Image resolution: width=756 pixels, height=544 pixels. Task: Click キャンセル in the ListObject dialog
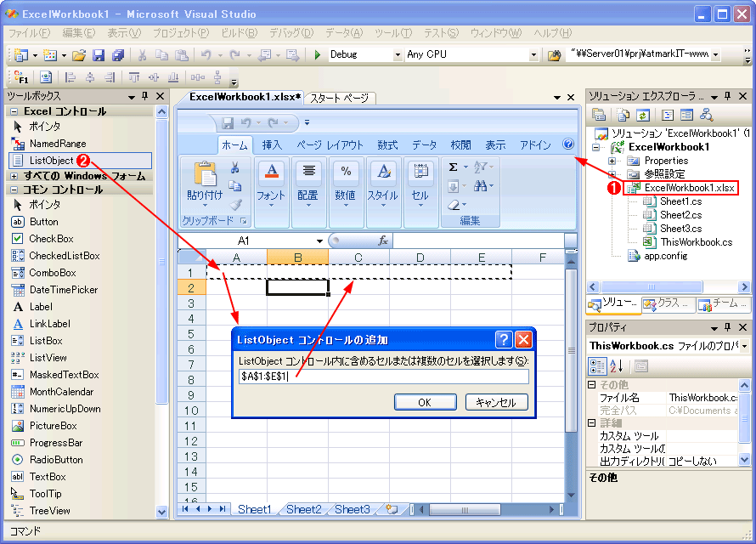(x=496, y=402)
